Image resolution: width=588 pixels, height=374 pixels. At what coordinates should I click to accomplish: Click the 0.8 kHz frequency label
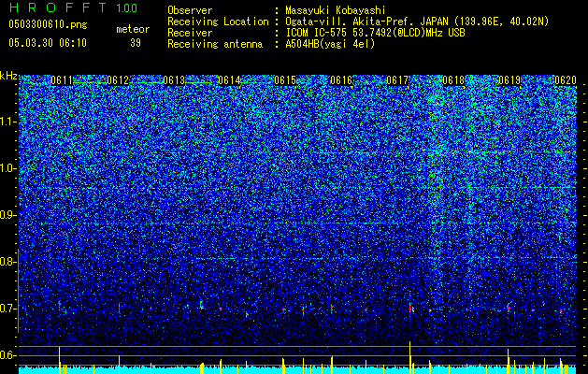click(7, 262)
